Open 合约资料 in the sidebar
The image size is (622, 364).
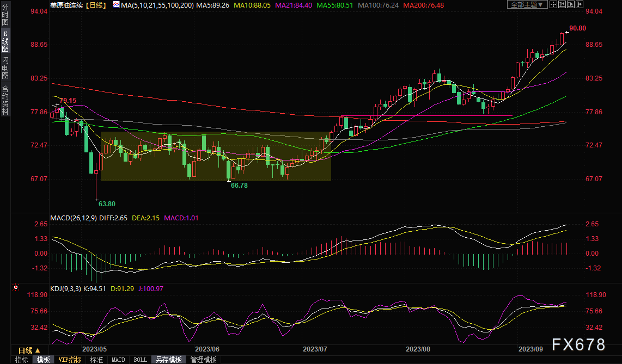5,100
